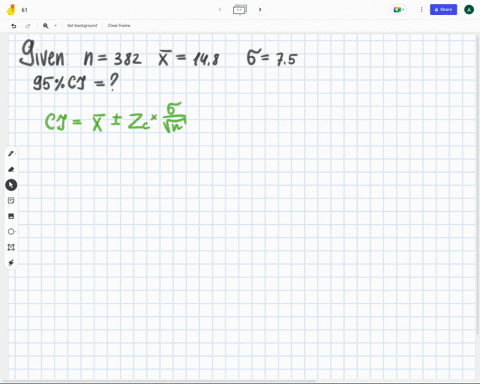Add a sticky note
Image resolution: width=480 pixels, height=384 pixels.
pos(11,200)
